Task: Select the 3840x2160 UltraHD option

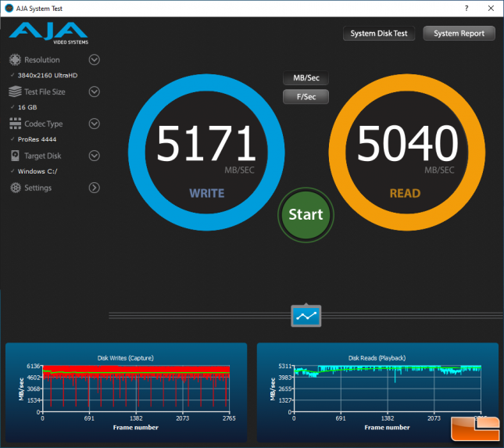Action: [x=48, y=75]
